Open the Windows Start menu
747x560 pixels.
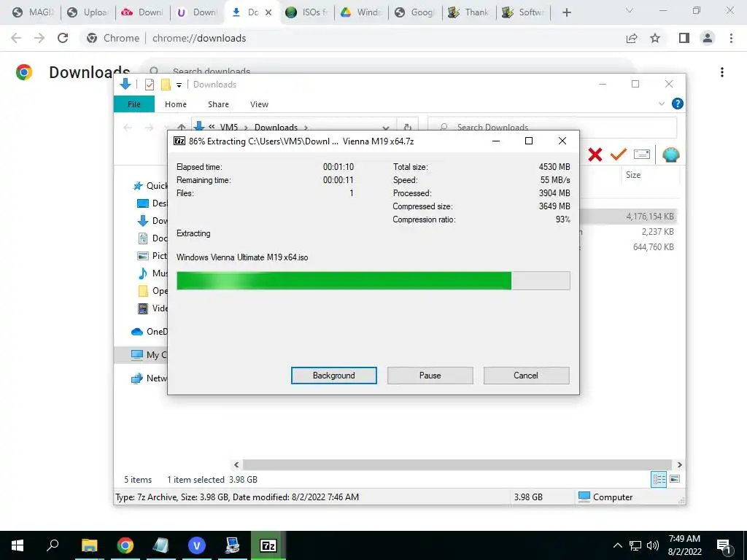tap(18, 545)
